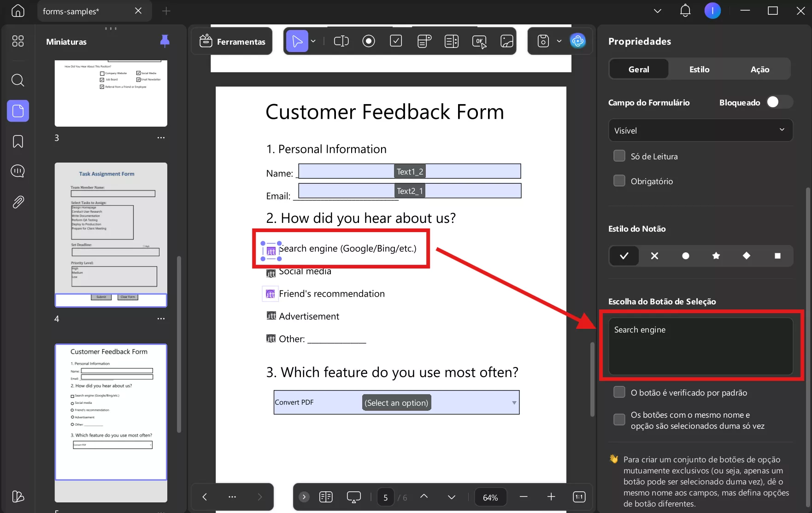
Task: Select the list box field tool
Action: point(452,41)
